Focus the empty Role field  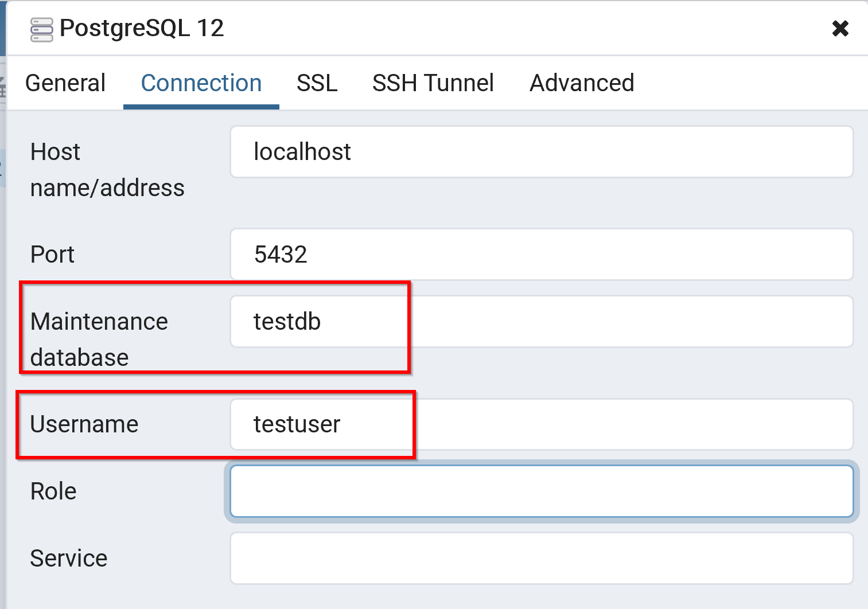tap(542, 491)
